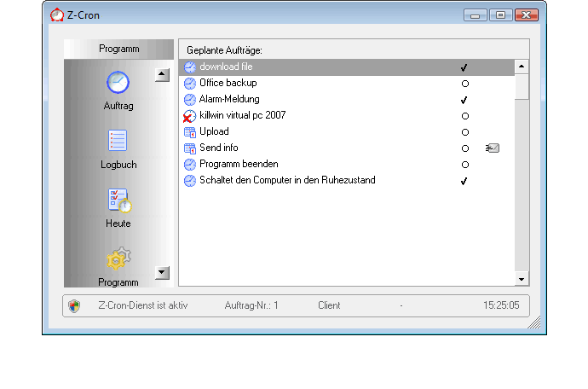The height and width of the screenshot is (389, 588).
Task: Click the calendar icon beside Send info
Action: click(x=190, y=148)
